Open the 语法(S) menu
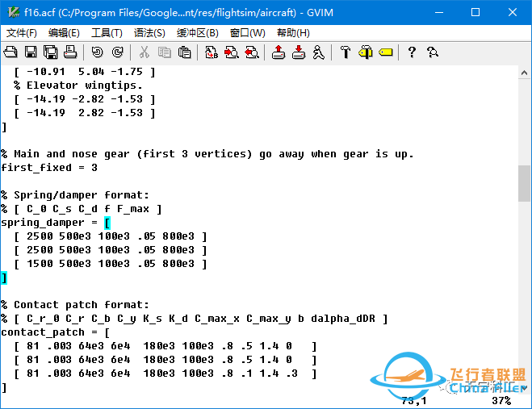The width and height of the screenshot is (532, 409). coord(149,32)
